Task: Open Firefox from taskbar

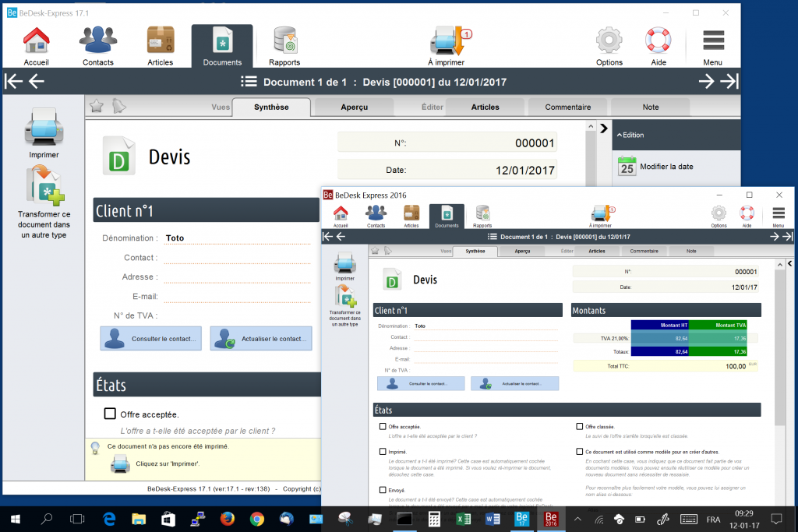Action: pos(227,520)
